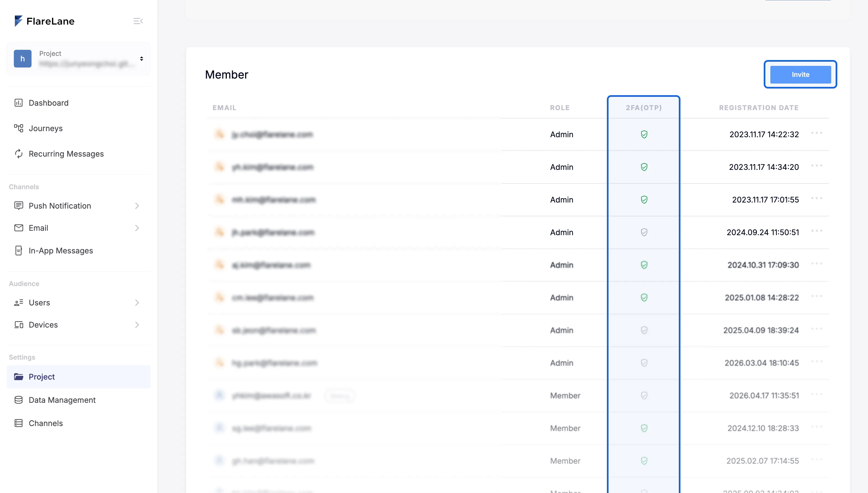
Task: Click the Journeys flow icon
Action: click(19, 128)
